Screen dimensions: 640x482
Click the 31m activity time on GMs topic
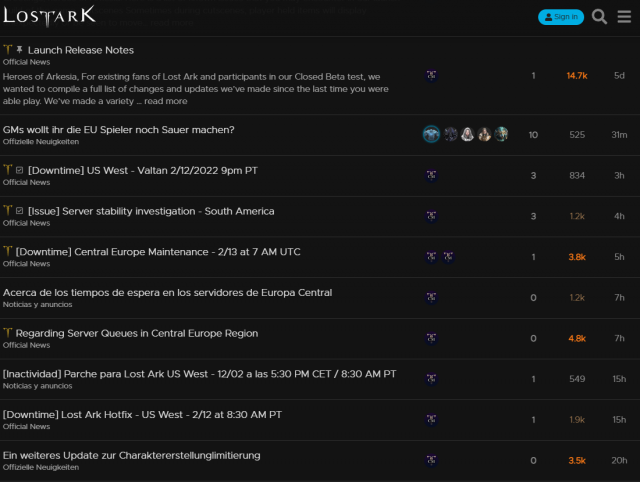coord(619,135)
